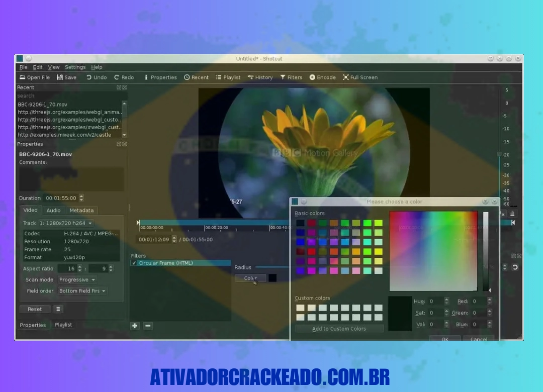Open the Scan mode Progressive dropdown
This screenshot has height=392, width=543.
[x=77, y=279]
